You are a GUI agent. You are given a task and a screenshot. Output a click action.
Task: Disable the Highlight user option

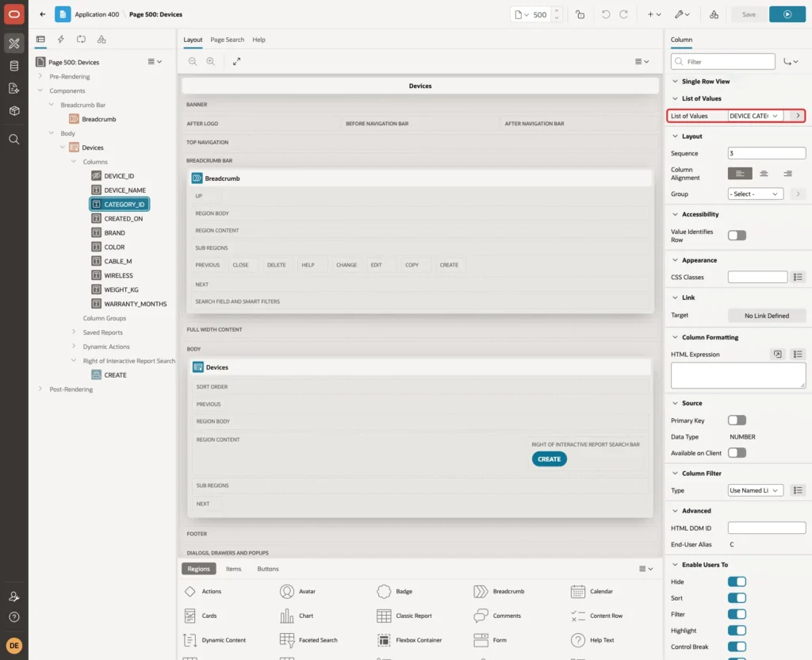click(x=737, y=631)
